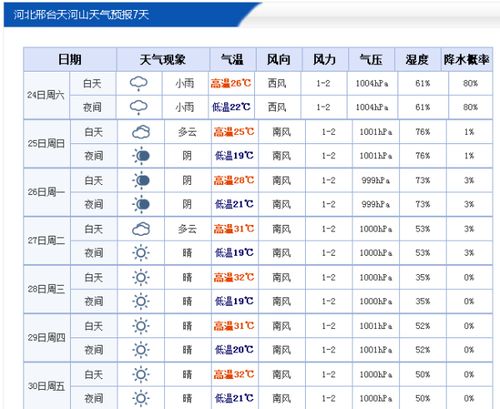Click the cloudy icon for 27日 白天
This screenshot has width=500, height=409.
(141, 229)
